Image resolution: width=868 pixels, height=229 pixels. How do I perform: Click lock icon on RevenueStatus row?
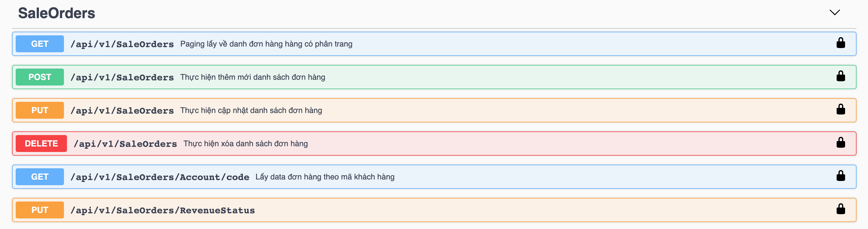[x=840, y=209]
